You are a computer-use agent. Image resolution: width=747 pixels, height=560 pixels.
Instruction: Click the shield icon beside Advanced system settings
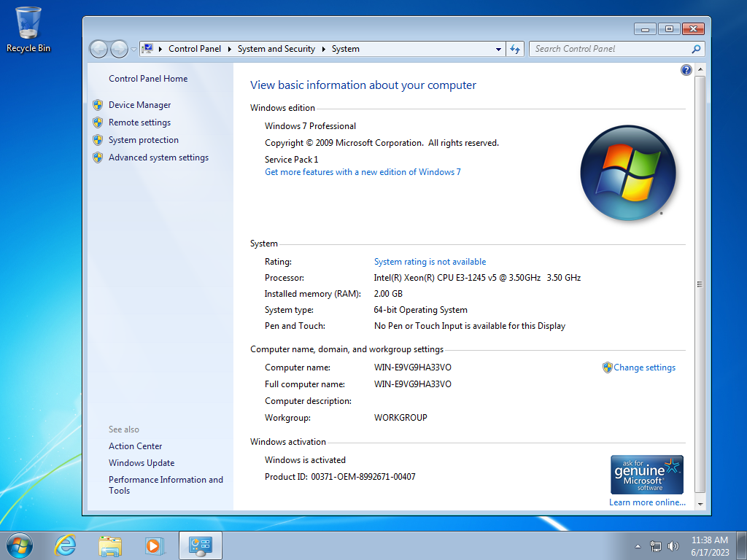tap(98, 157)
